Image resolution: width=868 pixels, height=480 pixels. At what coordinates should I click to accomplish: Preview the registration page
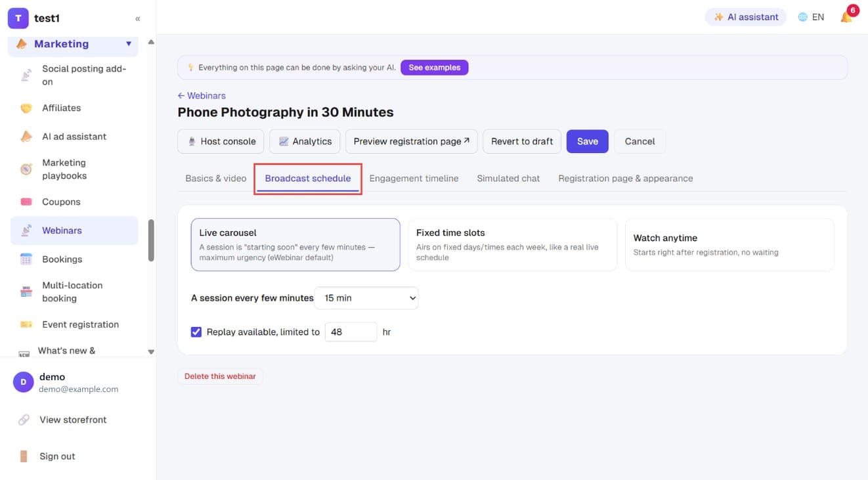(x=412, y=141)
